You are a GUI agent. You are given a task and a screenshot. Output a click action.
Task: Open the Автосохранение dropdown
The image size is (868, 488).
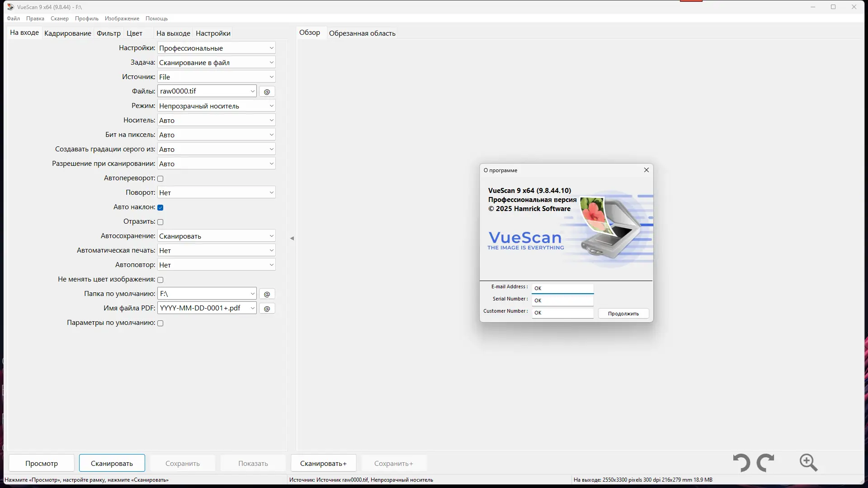pyautogui.click(x=216, y=236)
